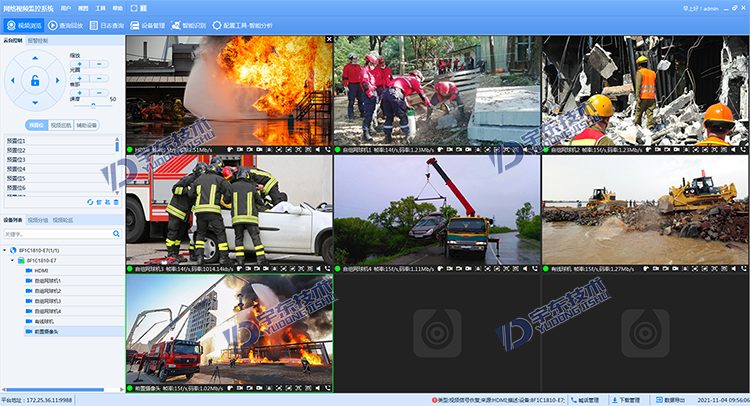
Task: Close the fire video tile with X
Action: [329, 40]
